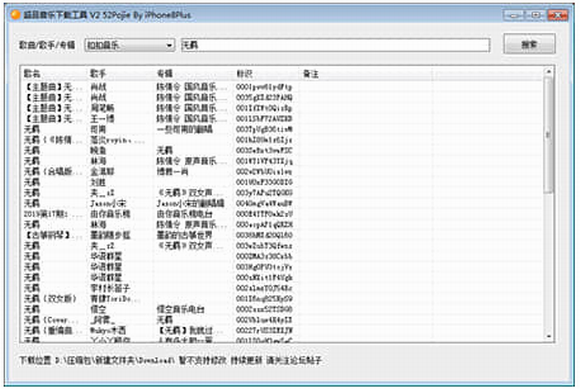Image resolution: width=580 pixels, height=389 pixels.
Task: Select the singer cell 悟空
Action: (x=98, y=309)
